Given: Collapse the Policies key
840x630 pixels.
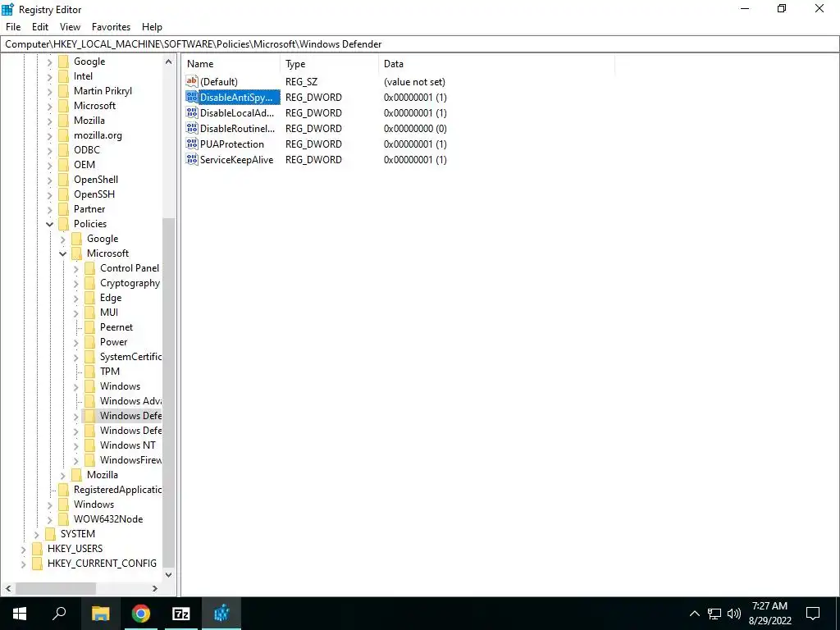Looking at the screenshot, I should (x=50, y=224).
